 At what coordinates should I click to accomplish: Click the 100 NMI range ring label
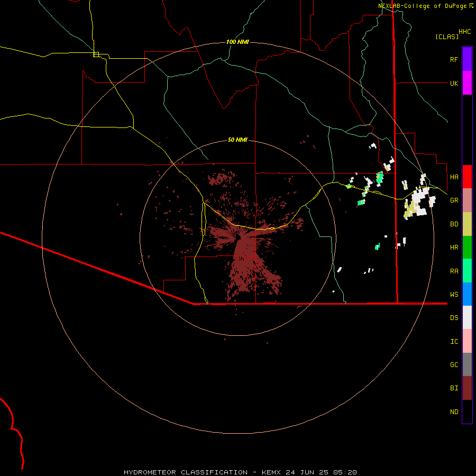237,42
